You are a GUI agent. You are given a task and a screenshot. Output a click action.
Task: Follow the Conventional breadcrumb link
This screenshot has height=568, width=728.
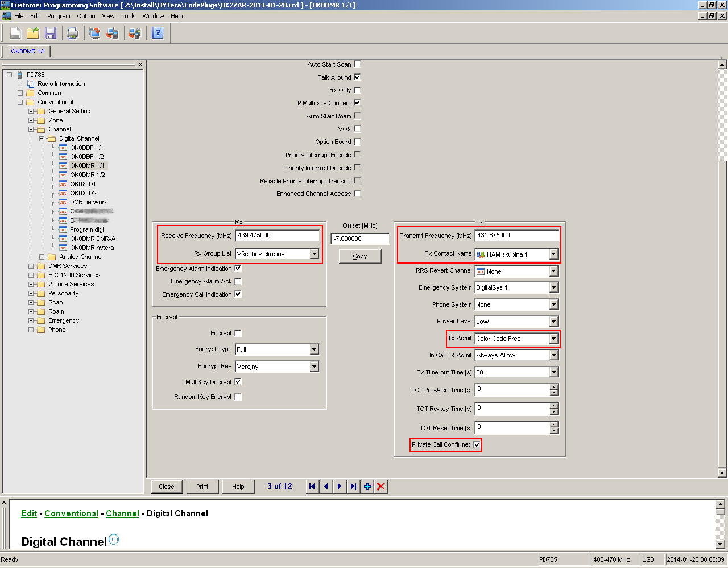pyautogui.click(x=72, y=513)
